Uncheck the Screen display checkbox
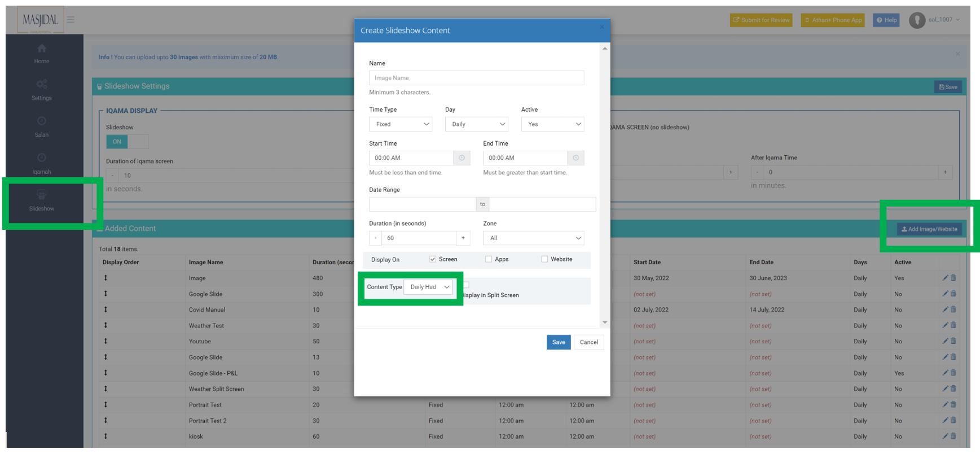 [433, 259]
